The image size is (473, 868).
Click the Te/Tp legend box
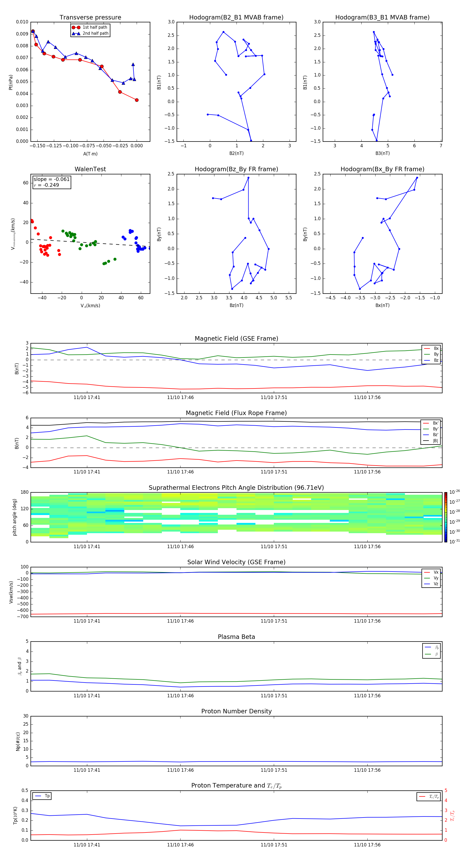click(x=429, y=796)
